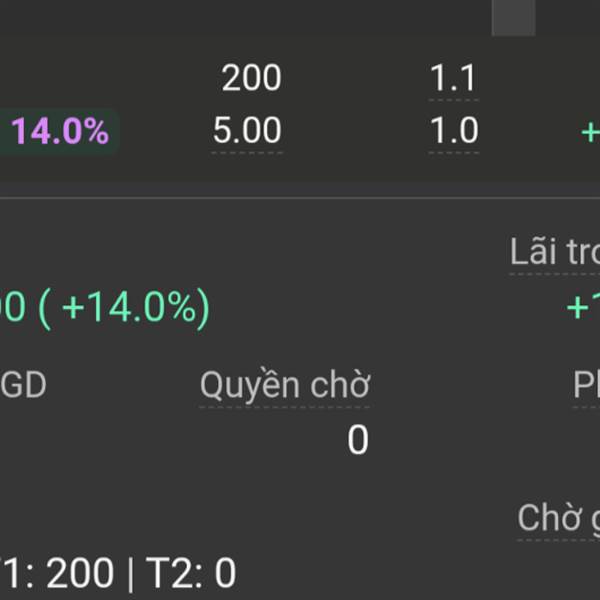600x600 pixels.
Task: Tap the vertical bar between T1 and T2
Action: pos(130,574)
